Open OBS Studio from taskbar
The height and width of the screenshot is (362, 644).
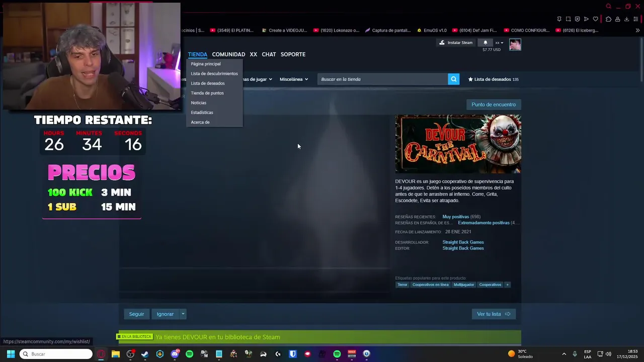point(130,354)
